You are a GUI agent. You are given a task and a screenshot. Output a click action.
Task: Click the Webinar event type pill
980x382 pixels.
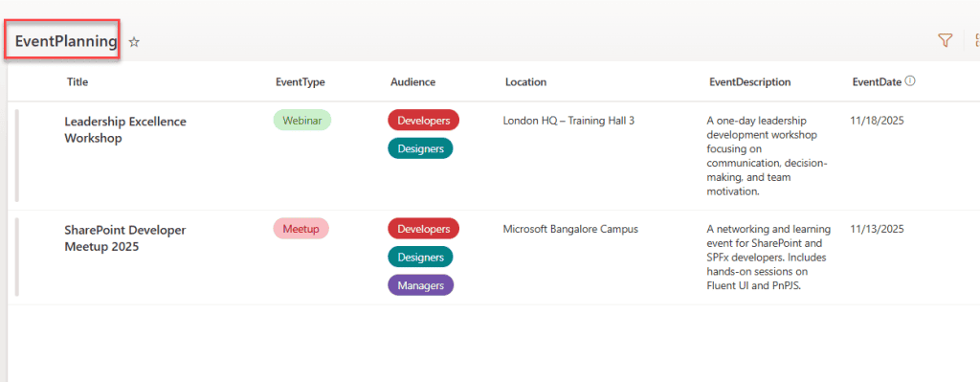(301, 121)
